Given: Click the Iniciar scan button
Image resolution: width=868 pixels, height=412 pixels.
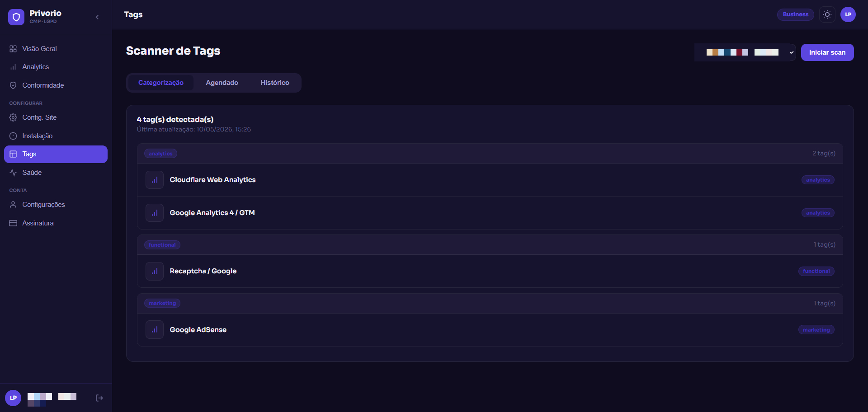Looking at the screenshot, I should point(827,52).
